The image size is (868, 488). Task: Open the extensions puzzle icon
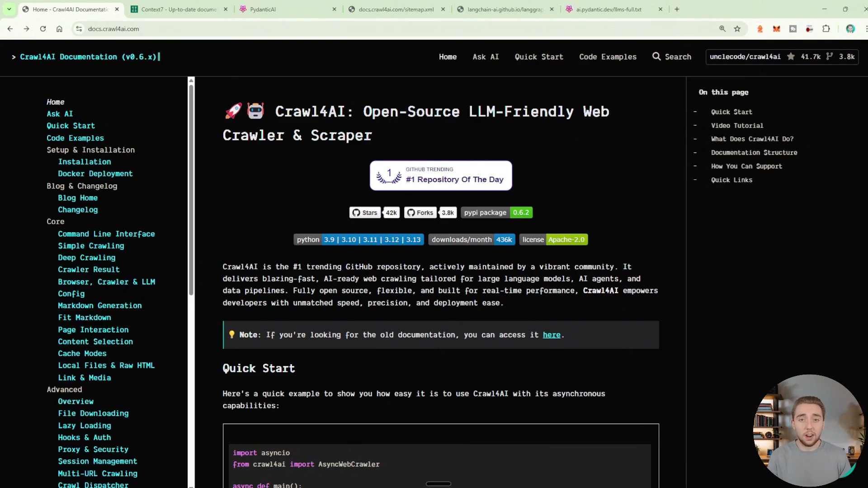(826, 29)
